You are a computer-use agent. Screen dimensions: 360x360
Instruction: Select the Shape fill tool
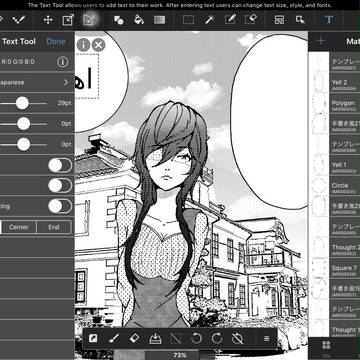coord(118,20)
